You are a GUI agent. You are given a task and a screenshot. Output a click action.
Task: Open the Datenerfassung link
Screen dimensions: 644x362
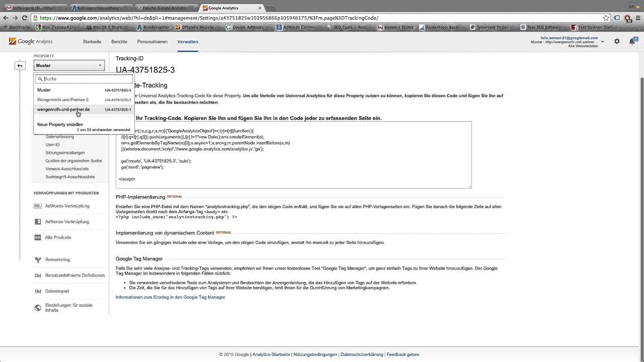[x=59, y=137]
